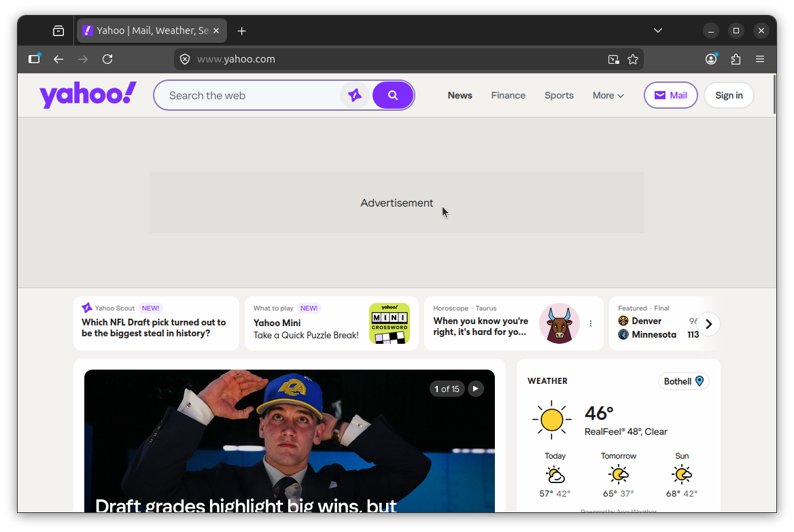Viewport: 794px width, 532px height.
Task: Open the browser account profile icon
Action: tap(711, 59)
